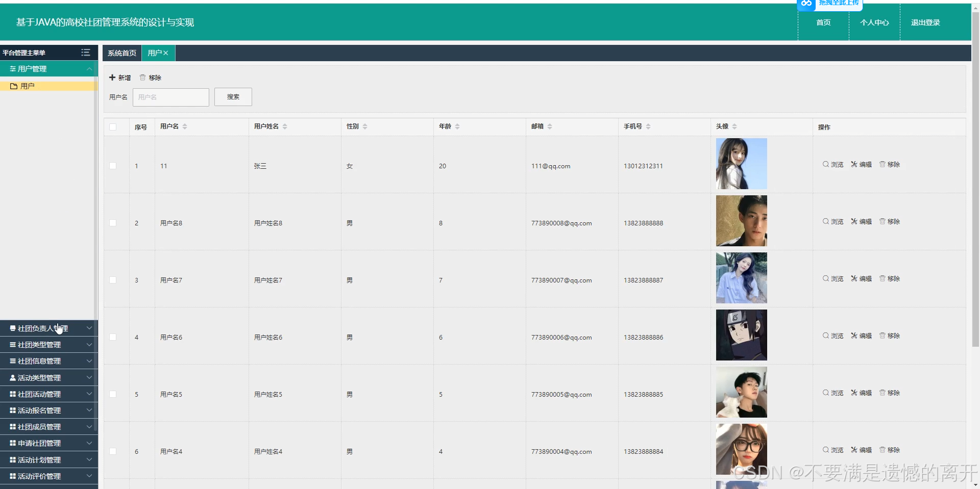Click 编辑 tools icon for 用户名8 row

point(854,221)
